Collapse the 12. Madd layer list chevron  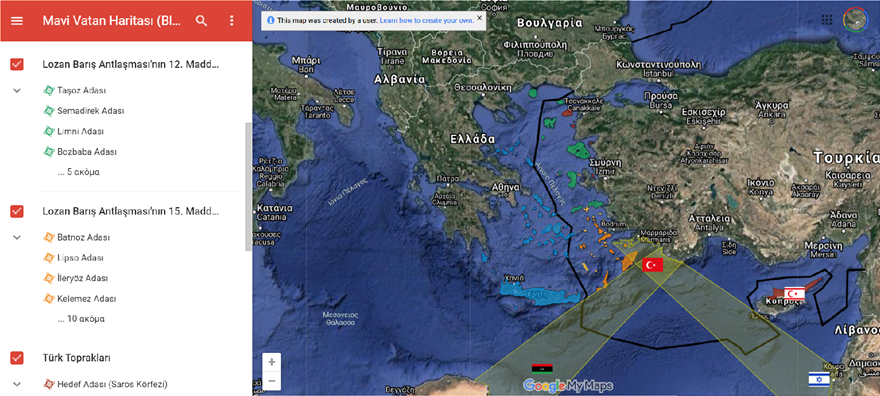17,90
